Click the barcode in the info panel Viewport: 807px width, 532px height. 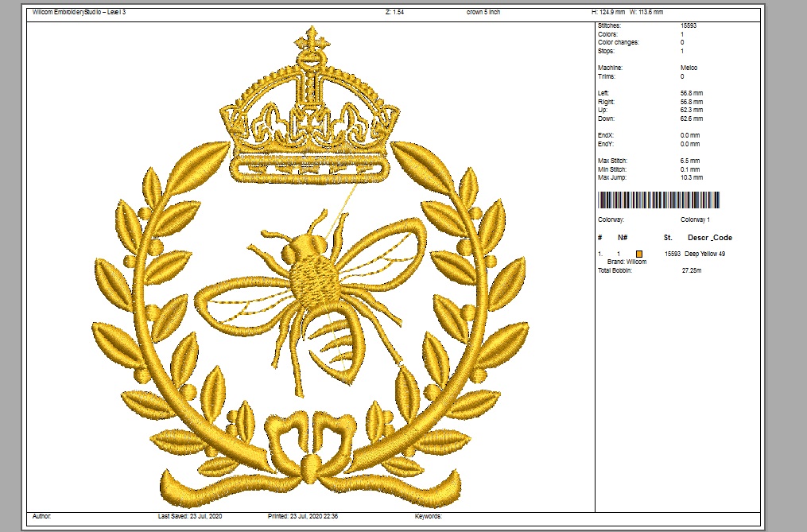[659, 200]
